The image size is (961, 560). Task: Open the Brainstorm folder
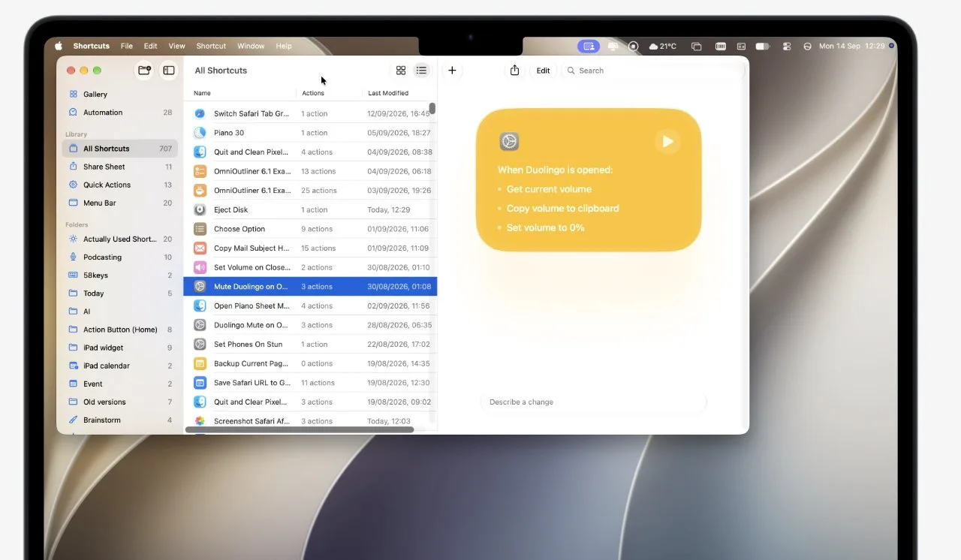coord(120,420)
